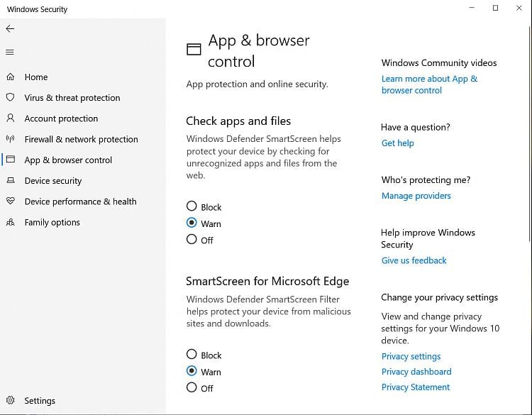Open Learn more about App & browser control link
Viewport: 532px width, 415px height.
click(429, 84)
